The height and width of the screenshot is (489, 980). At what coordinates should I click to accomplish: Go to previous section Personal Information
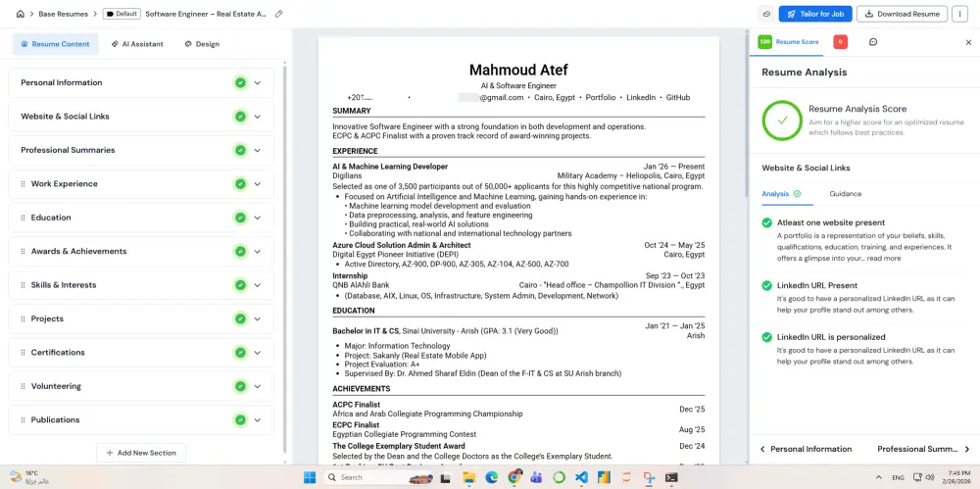click(x=806, y=449)
